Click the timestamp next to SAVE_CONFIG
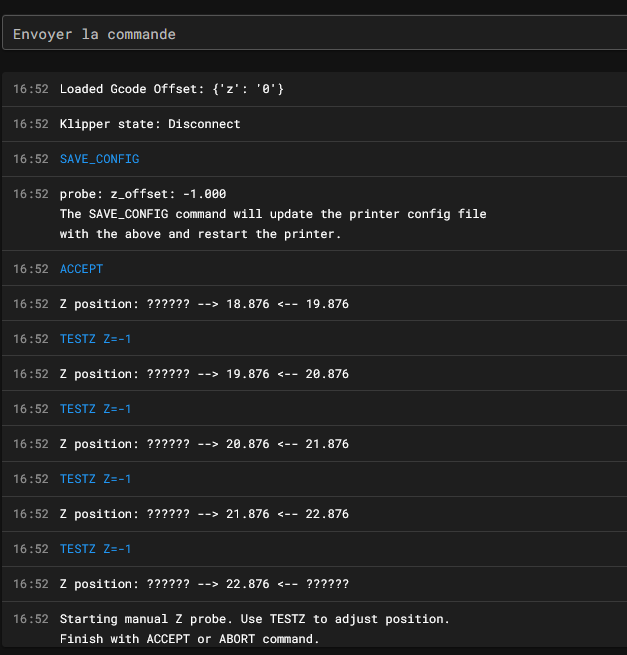 point(30,159)
